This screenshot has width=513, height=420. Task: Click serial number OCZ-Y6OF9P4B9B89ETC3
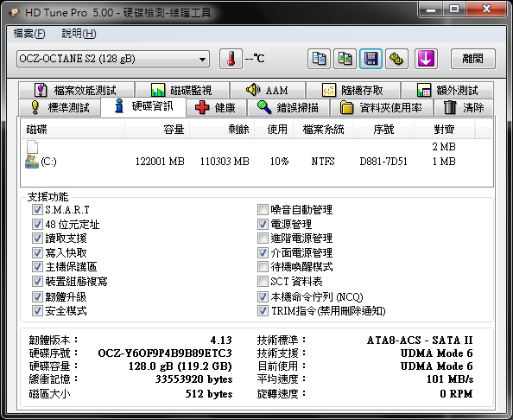[165, 353]
